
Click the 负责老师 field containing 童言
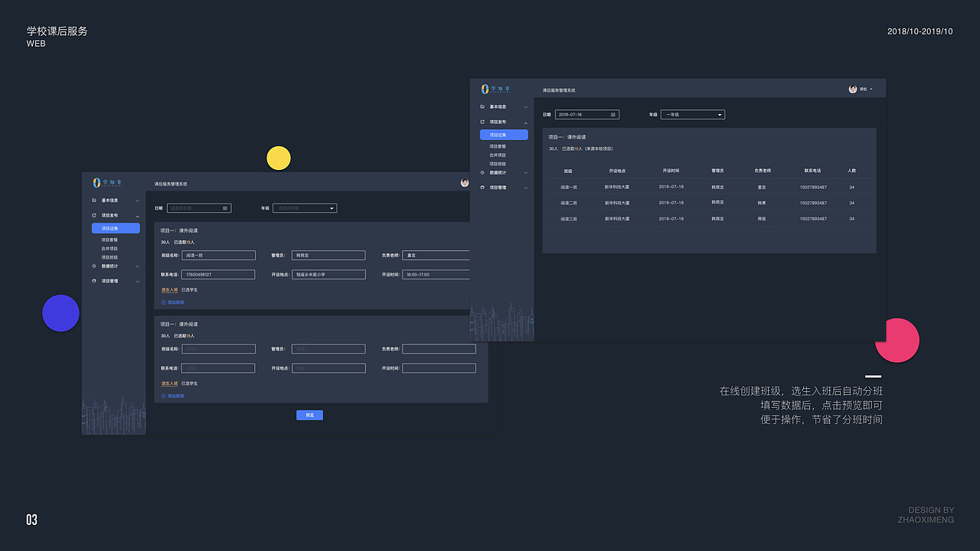click(436, 256)
